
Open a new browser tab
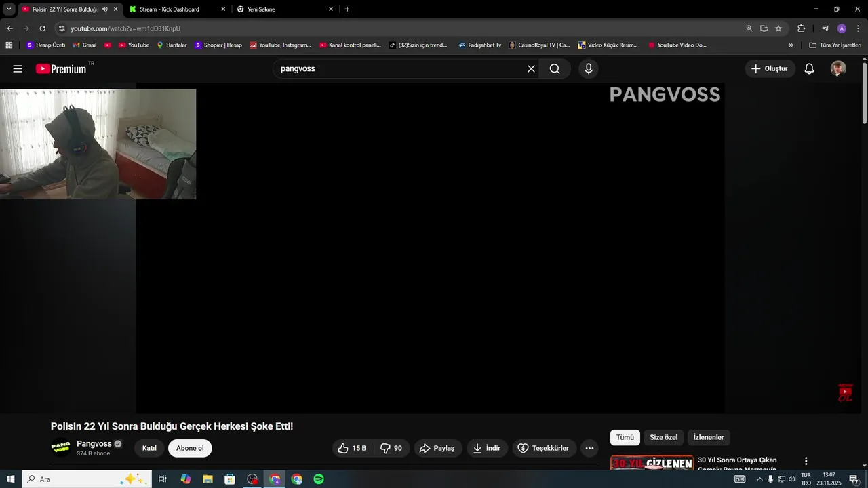click(347, 9)
